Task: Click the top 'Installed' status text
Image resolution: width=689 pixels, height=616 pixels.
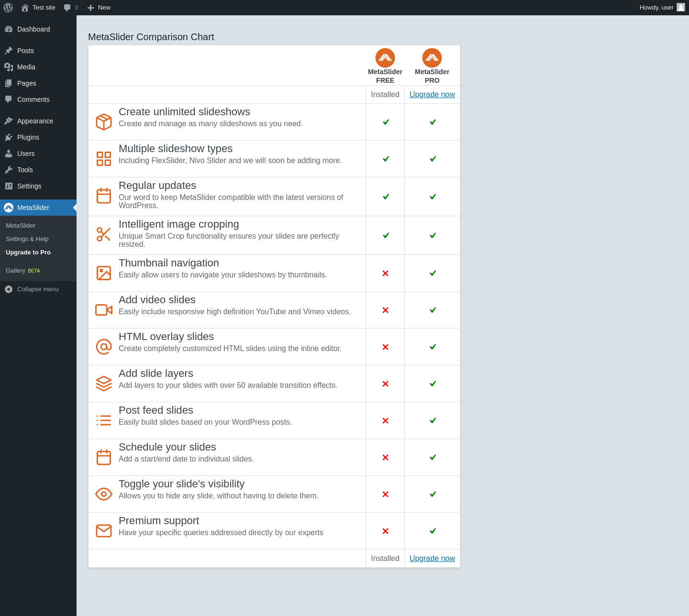Action: [x=385, y=95]
